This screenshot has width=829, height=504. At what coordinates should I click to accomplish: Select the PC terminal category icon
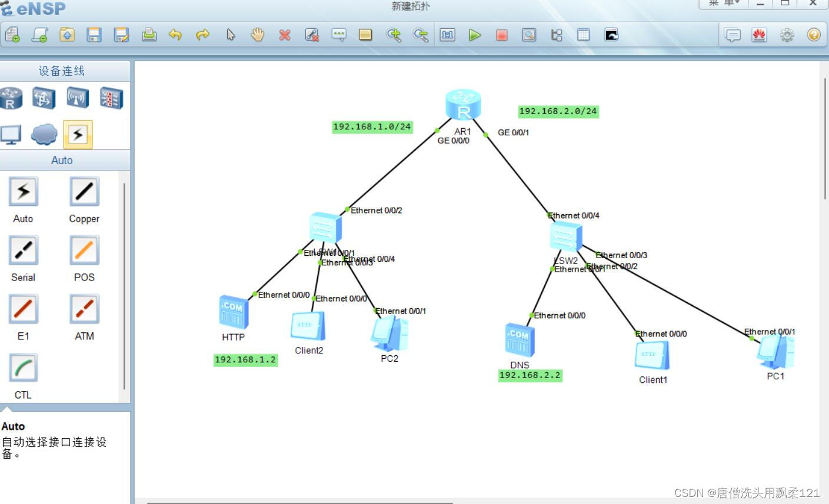click(11, 134)
